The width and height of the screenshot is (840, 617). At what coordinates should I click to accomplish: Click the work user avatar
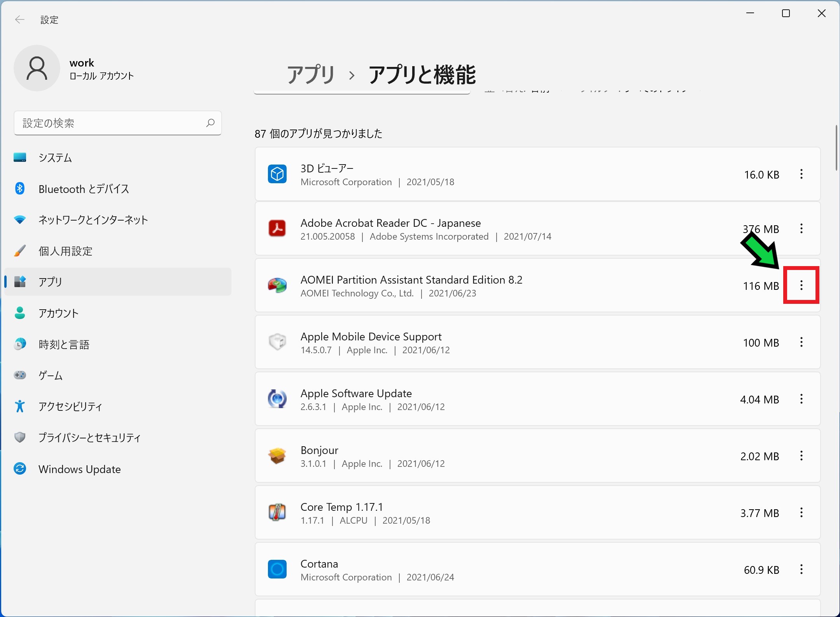tap(37, 68)
